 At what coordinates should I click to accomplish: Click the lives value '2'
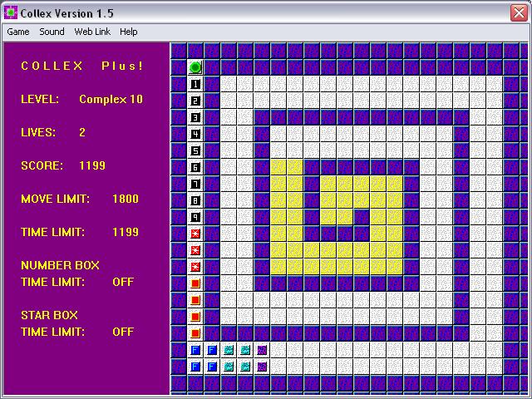(82, 132)
